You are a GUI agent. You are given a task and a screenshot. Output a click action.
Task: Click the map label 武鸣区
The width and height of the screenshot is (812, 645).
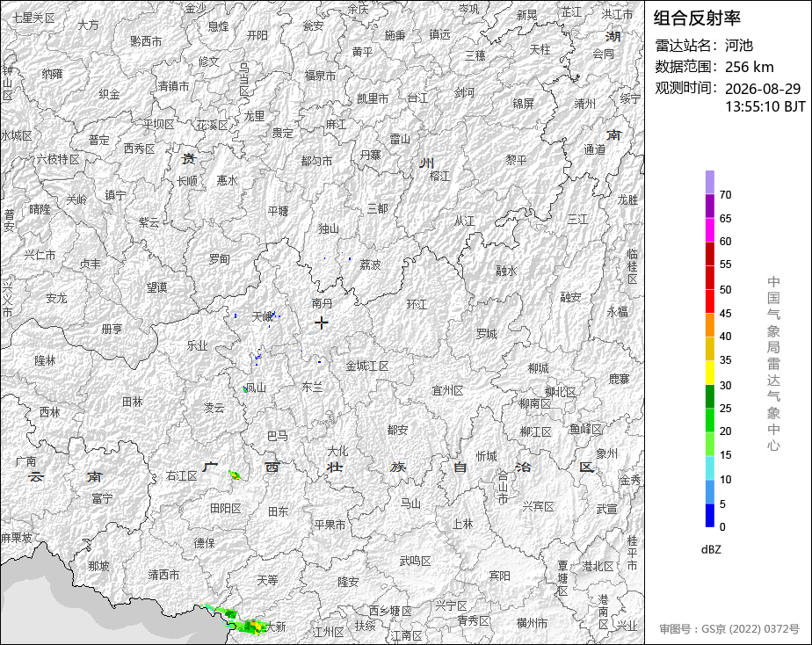coord(416,561)
